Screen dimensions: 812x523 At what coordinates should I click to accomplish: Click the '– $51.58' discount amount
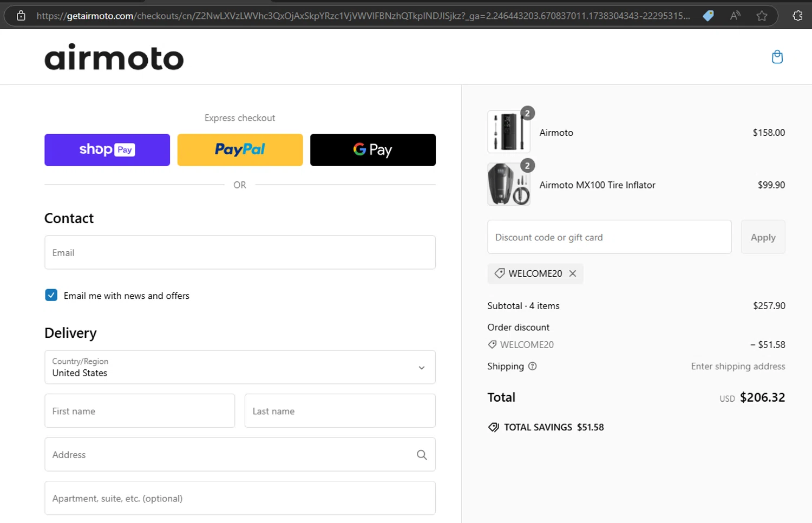(x=768, y=345)
